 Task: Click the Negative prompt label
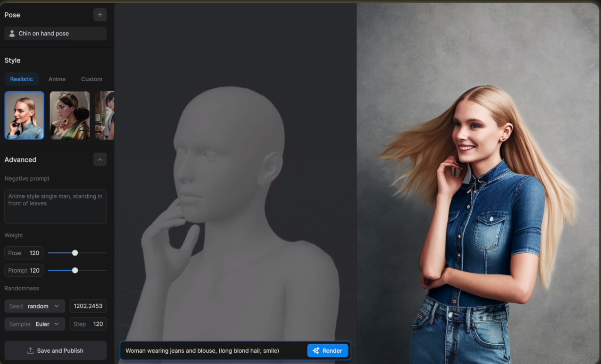coord(27,179)
